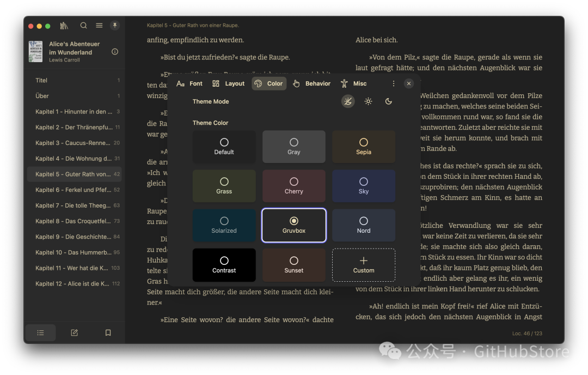This screenshot has height=375, width=588.
Task: Open the library bookshelf icon
Action: [x=64, y=26]
